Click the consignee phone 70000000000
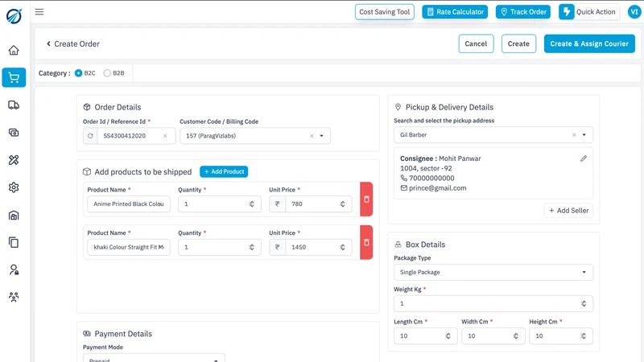Image resolution: width=644 pixels, height=362 pixels. tap(431, 178)
